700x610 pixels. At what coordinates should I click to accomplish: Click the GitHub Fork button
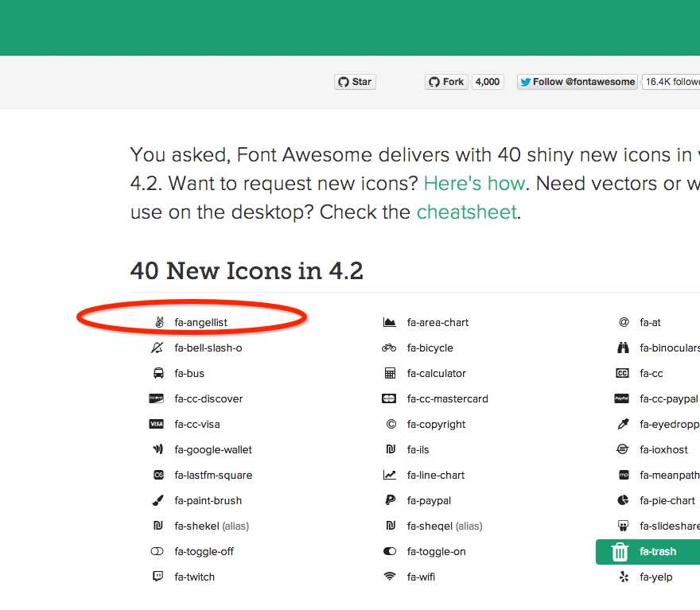pyautogui.click(x=446, y=82)
